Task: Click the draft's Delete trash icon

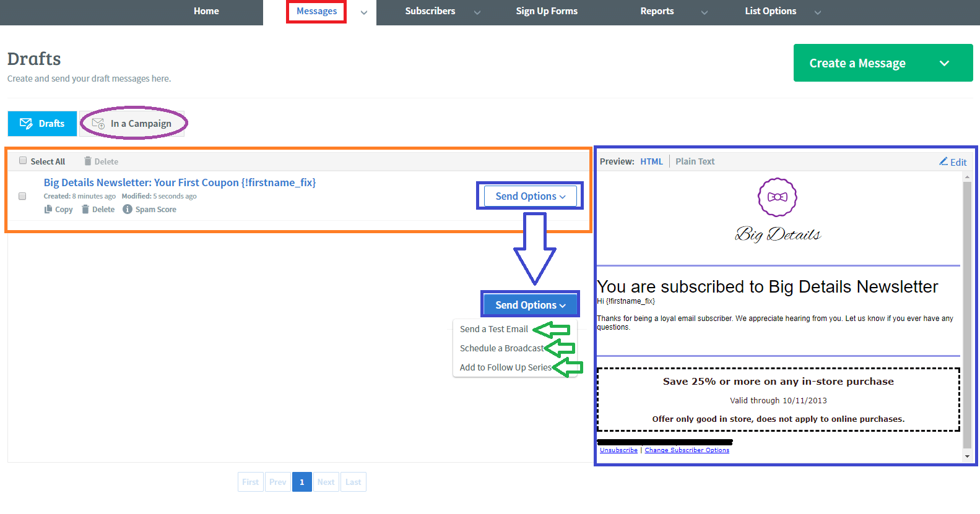Action: point(85,209)
